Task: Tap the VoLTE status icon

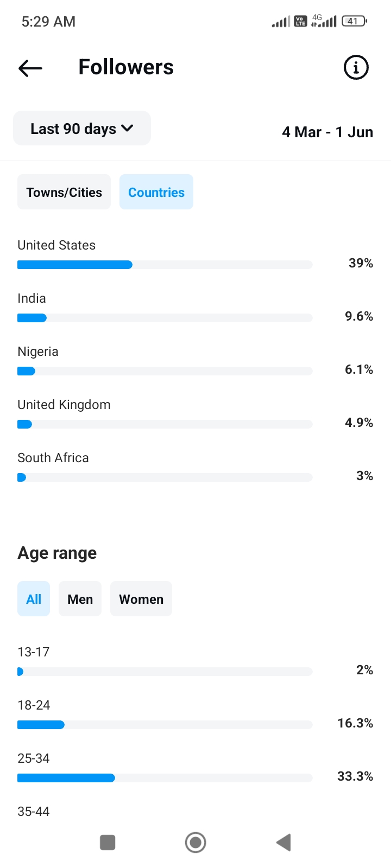Action: point(300,21)
